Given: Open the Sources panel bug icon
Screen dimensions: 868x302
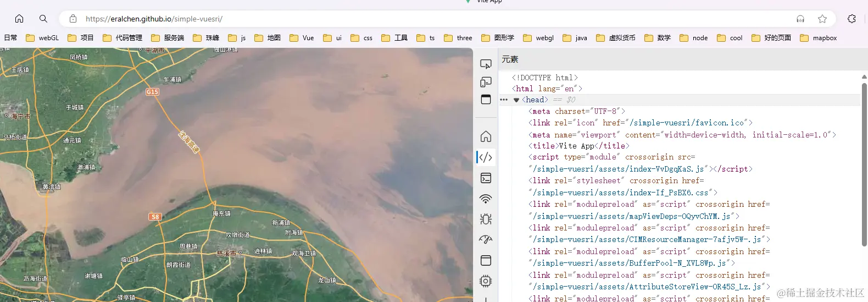Looking at the screenshot, I should [486, 219].
